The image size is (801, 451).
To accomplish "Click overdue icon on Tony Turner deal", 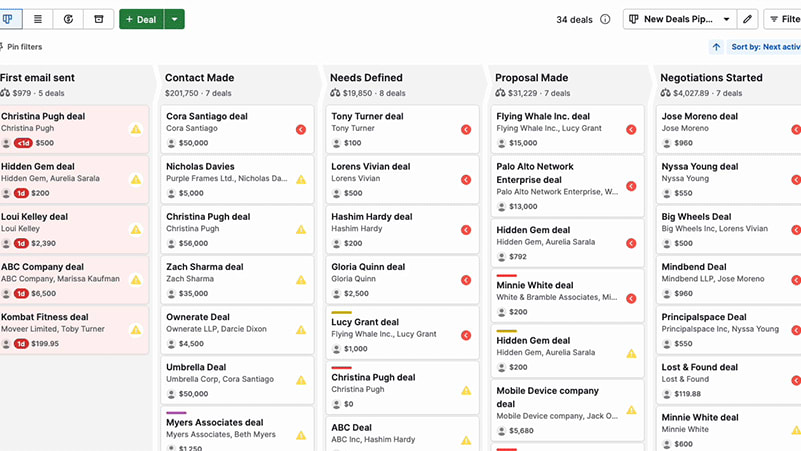I will [466, 130].
